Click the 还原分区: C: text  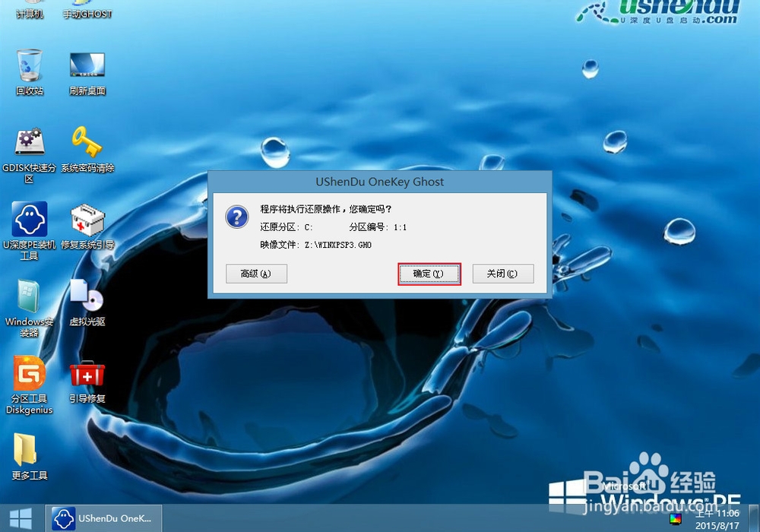tap(287, 226)
